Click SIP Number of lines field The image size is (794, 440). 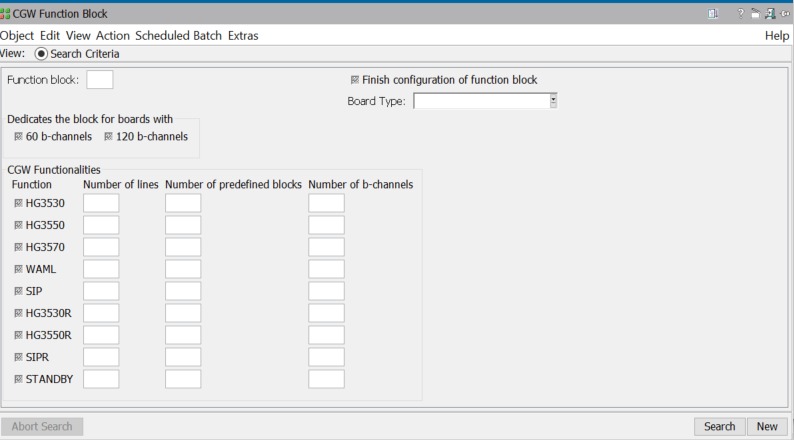pyautogui.click(x=101, y=291)
